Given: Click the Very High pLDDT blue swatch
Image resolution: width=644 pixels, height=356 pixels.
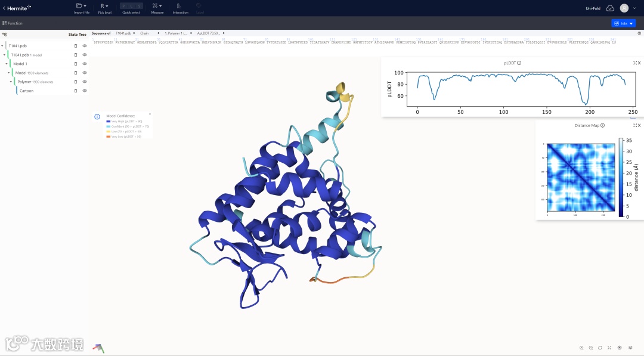Looking at the screenshot, I should (109, 122).
